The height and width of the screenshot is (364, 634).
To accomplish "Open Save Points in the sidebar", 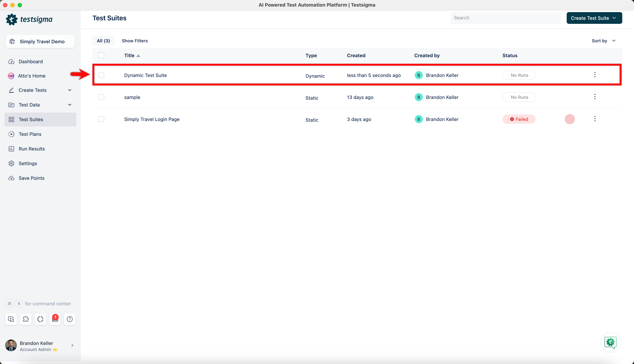I will click(x=31, y=178).
